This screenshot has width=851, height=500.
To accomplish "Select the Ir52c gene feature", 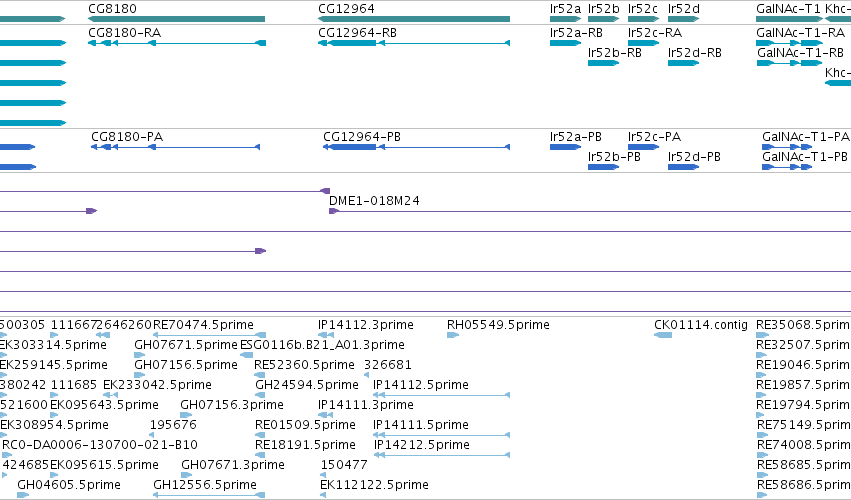I will pyautogui.click(x=643, y=19).
